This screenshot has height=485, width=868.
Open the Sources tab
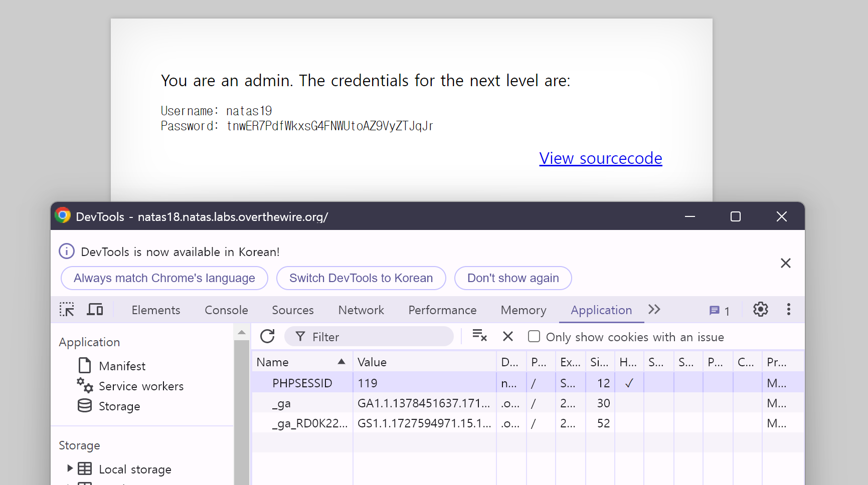[293, 310]
